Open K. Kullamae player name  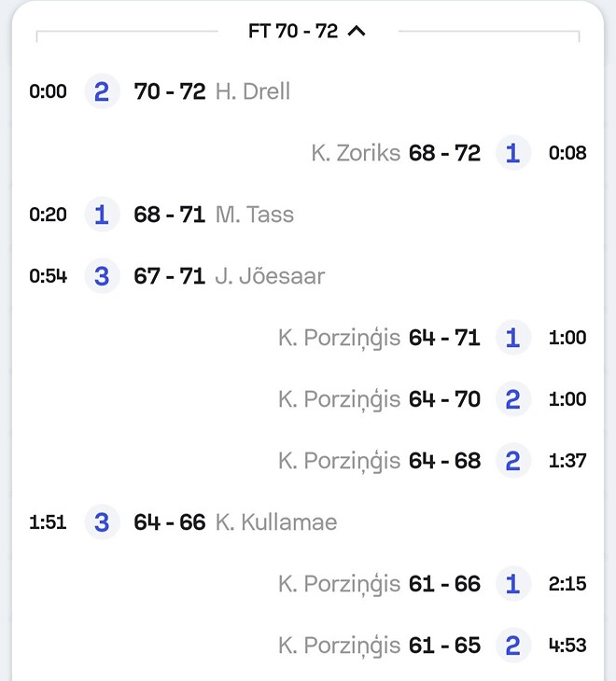click(x=275, y=522)
